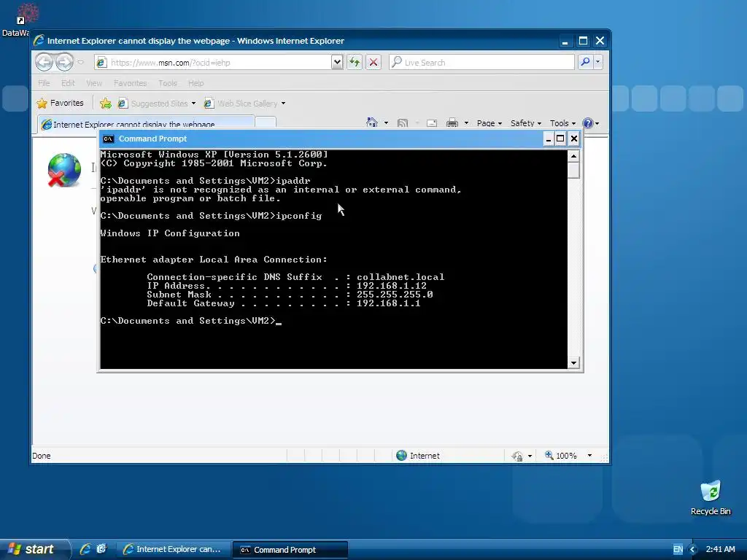Click the address bar showing msn.com URL
Image resolution: width=747 pixels, height=560 pixels.
(x=212, y=63)
